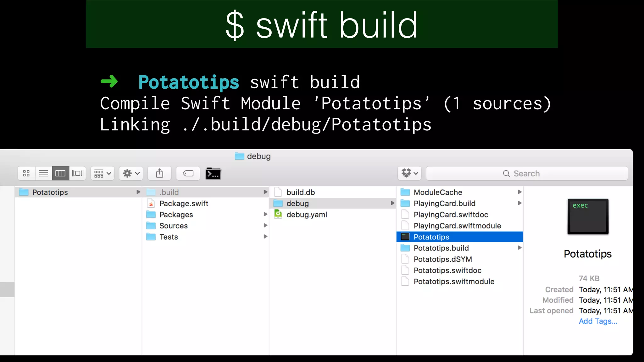Select Potatotips.swiftdoc file
This screenshot has height=362, width=644.
[460, 270]
